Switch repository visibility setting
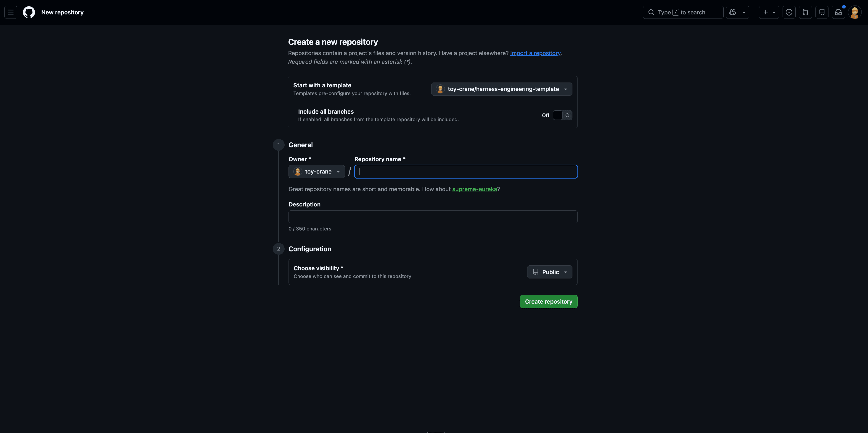 (549, 272)
